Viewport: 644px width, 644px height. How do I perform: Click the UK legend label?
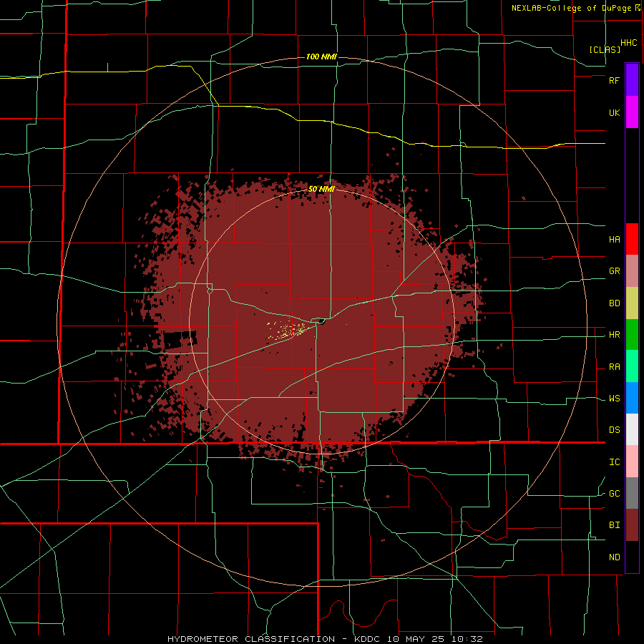click(614, 112)
